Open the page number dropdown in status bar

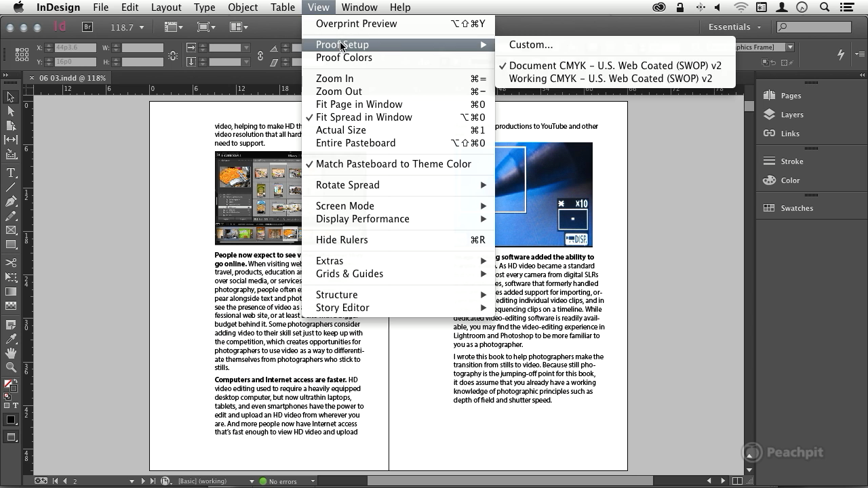132,481
